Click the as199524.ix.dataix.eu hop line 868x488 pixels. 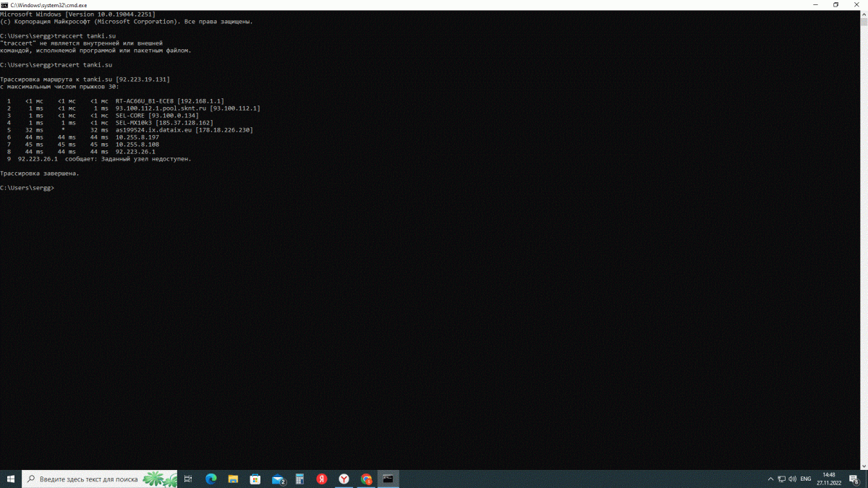(x=130, y=130)
